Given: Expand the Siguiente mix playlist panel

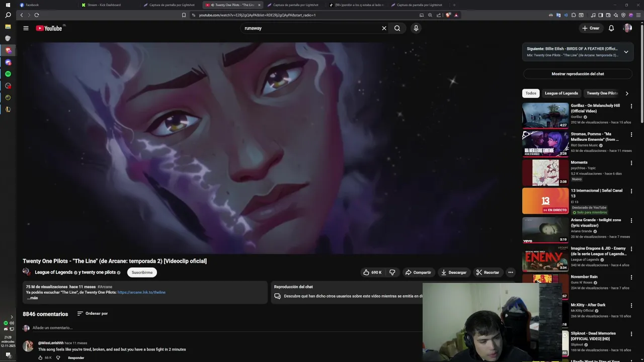Looking at the screenshot, I should (x=626, y=52).
